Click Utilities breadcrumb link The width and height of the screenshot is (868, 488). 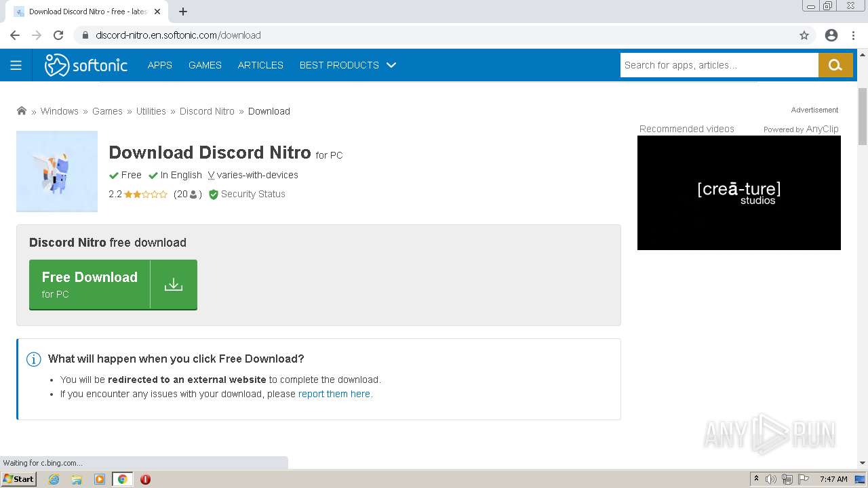[151, 111]
